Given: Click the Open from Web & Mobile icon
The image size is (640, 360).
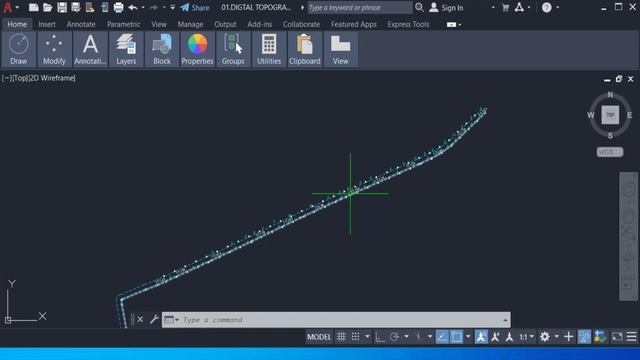Looking at the screenshot, I should pos(90,7).
